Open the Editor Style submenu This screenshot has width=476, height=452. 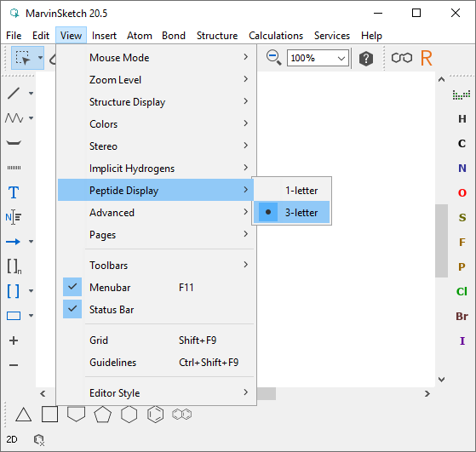click(x=156, y=393)
